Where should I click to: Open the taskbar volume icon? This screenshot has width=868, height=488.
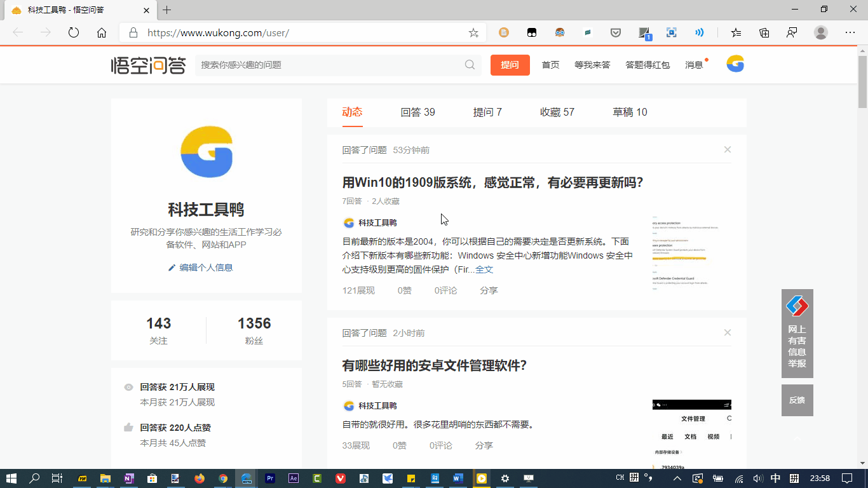757,478
